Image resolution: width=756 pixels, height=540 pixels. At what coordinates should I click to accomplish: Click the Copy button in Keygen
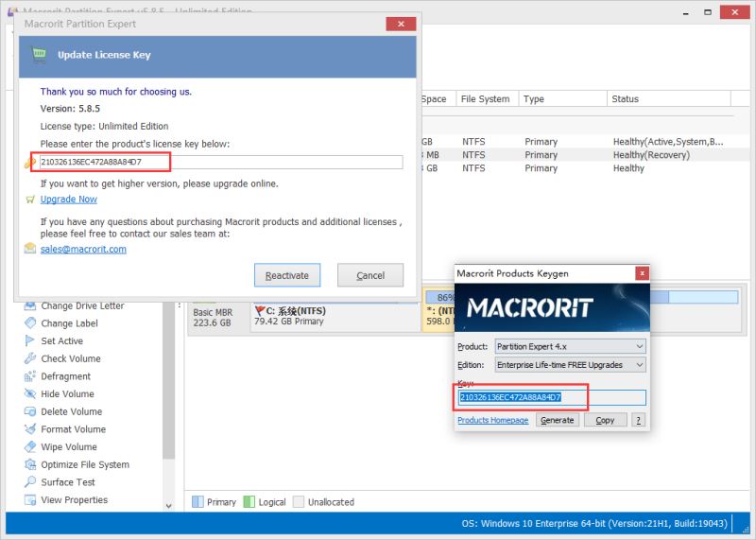pos(605,420)
